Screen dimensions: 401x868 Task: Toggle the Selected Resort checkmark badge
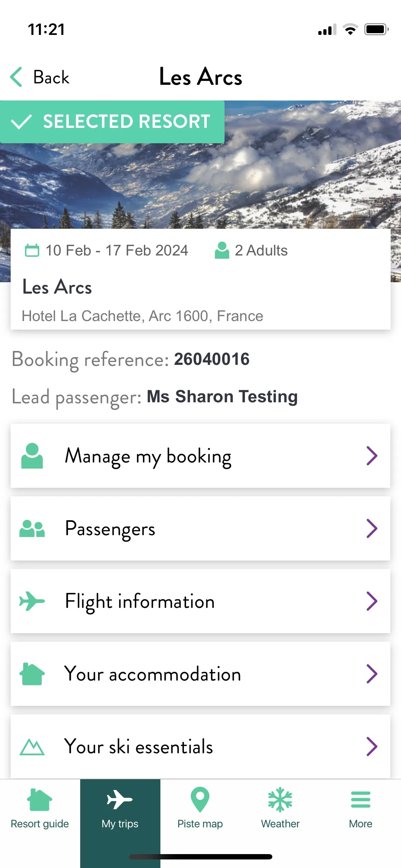(x=112, y=122)
